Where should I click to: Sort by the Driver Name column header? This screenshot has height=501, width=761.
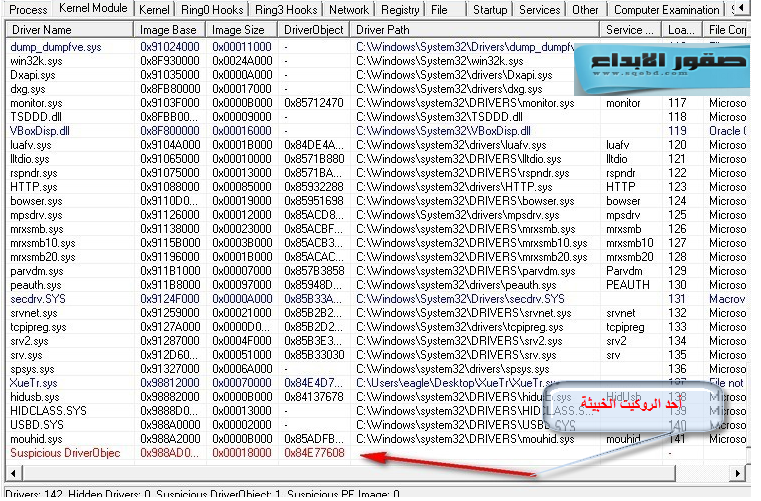[x=68, y=30]
